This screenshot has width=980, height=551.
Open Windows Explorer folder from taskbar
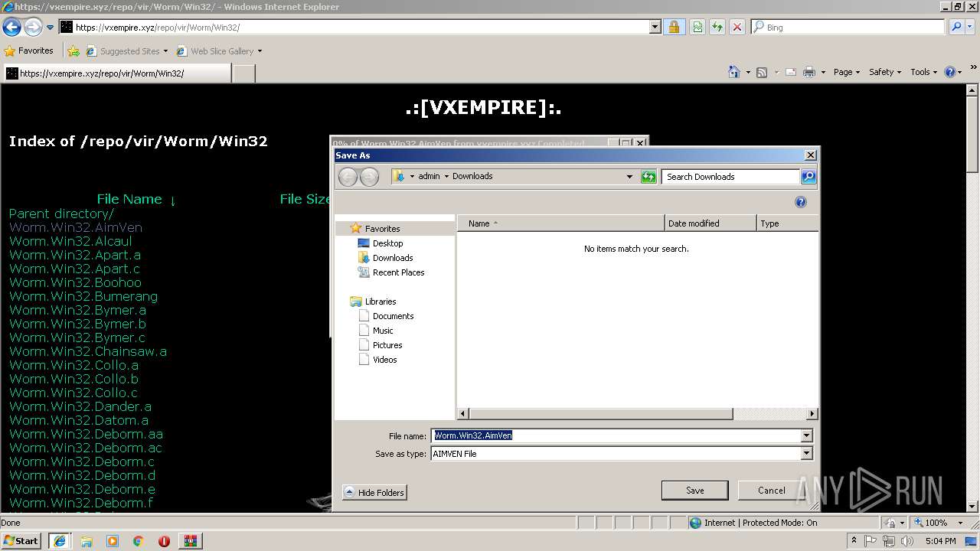[87, 541]
